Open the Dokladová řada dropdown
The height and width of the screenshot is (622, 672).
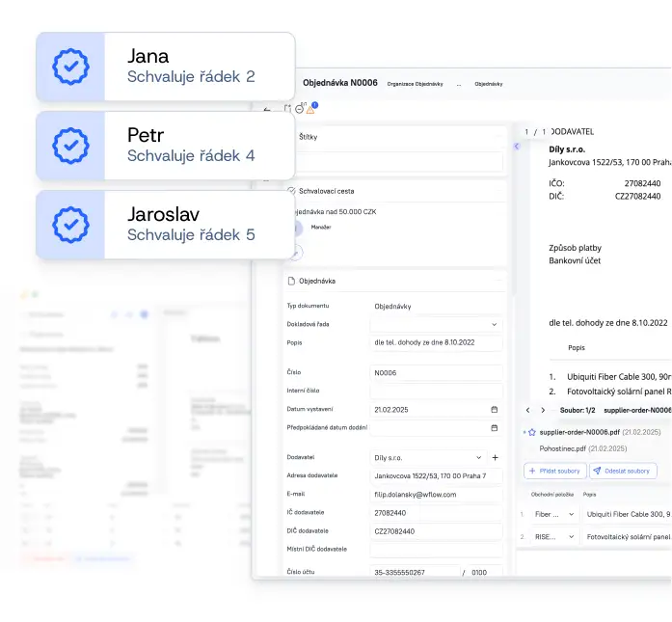(x=436, y=325)
